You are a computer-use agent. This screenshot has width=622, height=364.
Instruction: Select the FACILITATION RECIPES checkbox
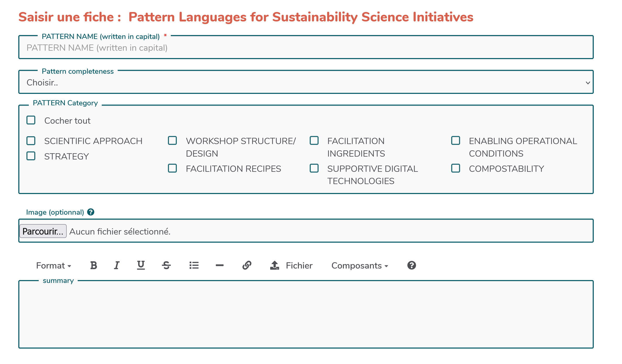(x=172, y=168)
